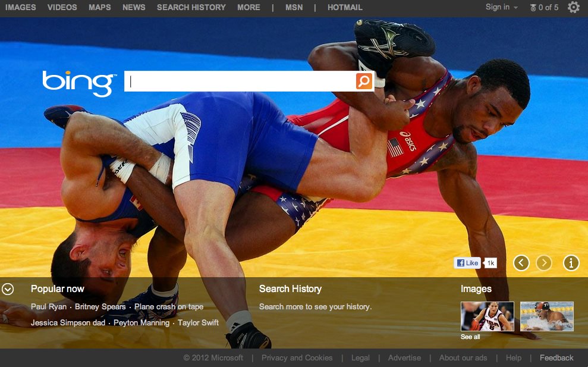Open the MORE menu
Viewport: 588px width, 367px height.
[249, 7]
